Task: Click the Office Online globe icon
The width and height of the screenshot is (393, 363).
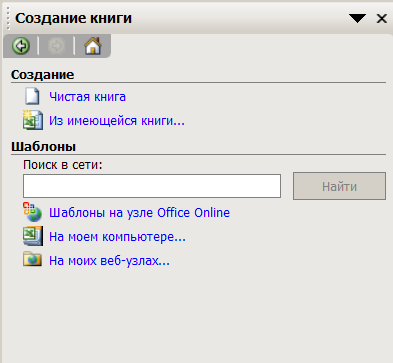Action: tap(32, 212)
